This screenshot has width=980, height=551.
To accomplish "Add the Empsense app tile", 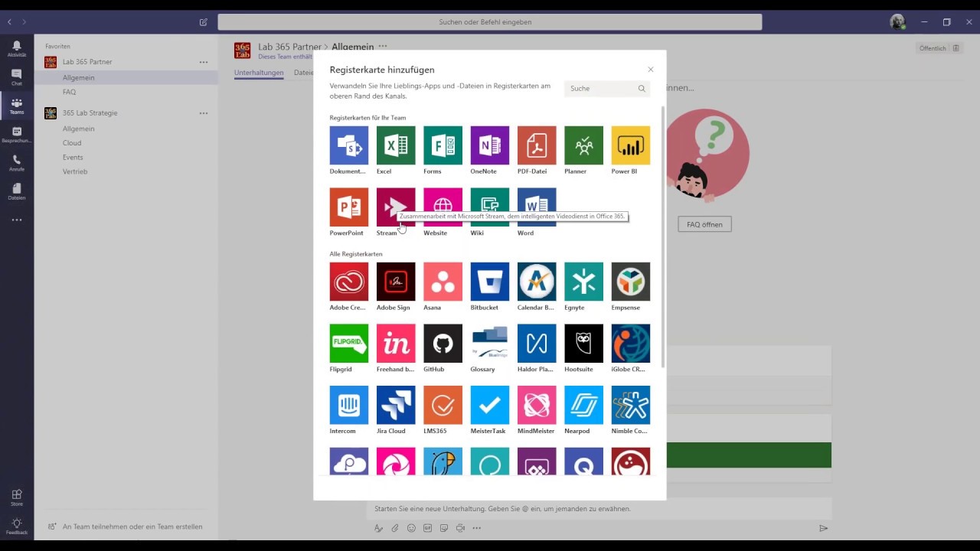I will point(631,282).
